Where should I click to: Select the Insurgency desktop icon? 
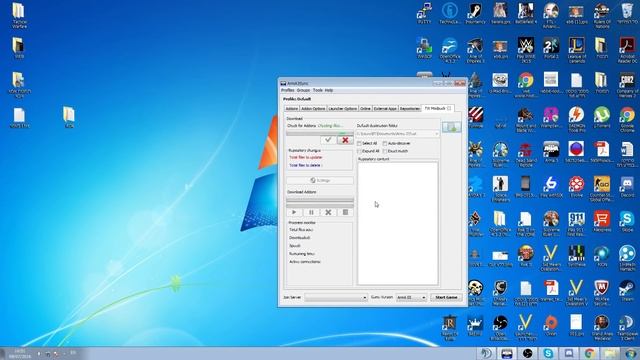pos(475,13)
